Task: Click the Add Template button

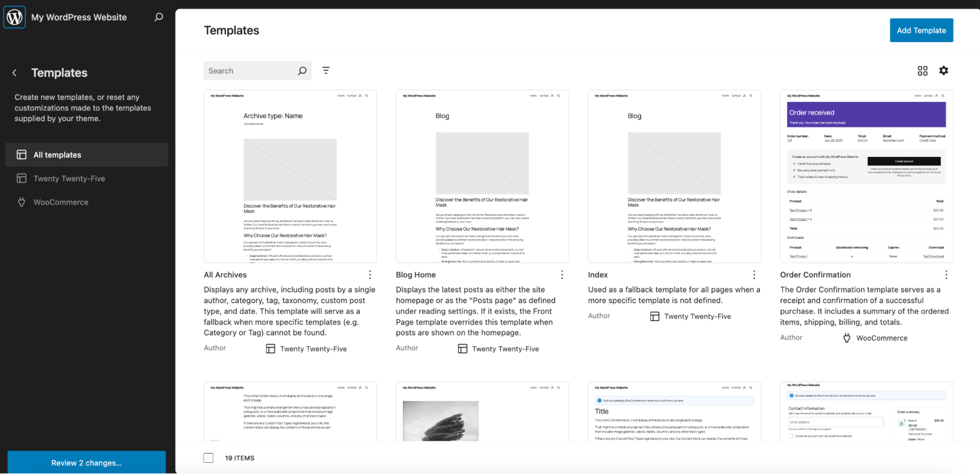Action: (921, 30)
